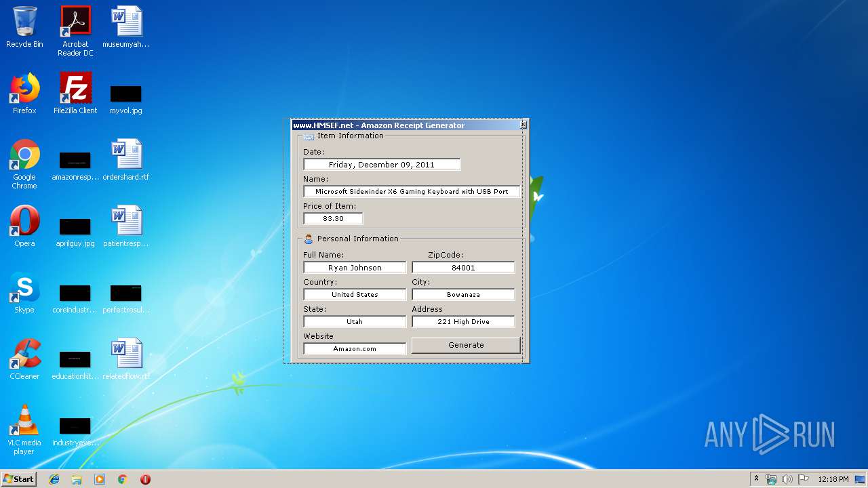Open Action Center flag tray icon

(804, 479)
